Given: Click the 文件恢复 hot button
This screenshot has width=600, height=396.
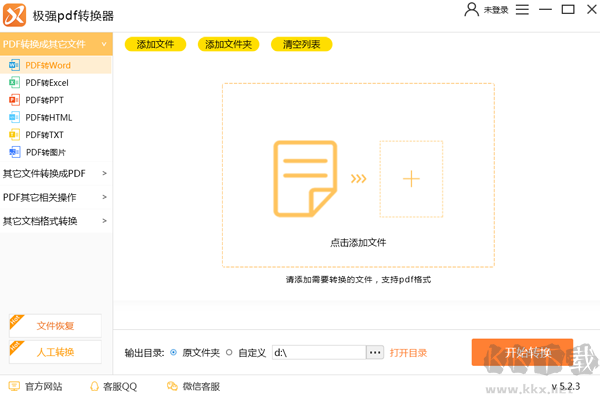Looking at the screenshot, I should 55,326.
